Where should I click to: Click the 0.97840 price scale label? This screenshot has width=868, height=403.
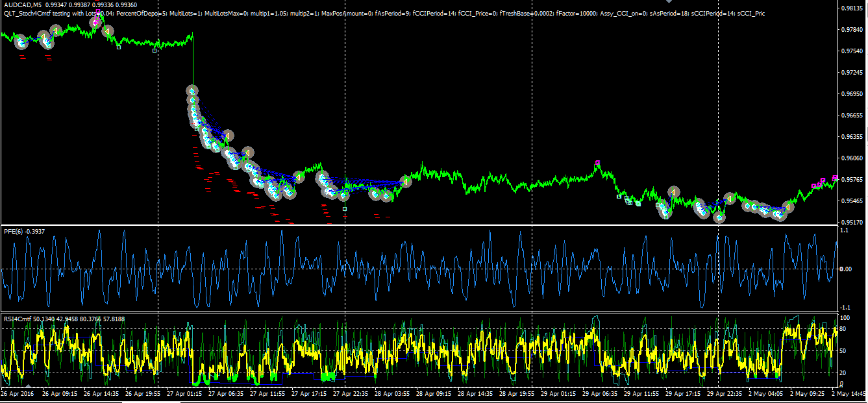(850, 30)
